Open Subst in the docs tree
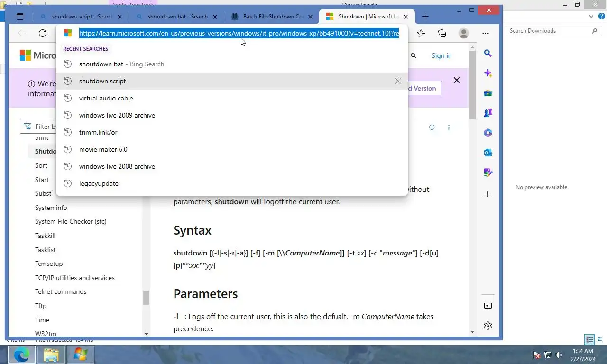 (43, 193)
